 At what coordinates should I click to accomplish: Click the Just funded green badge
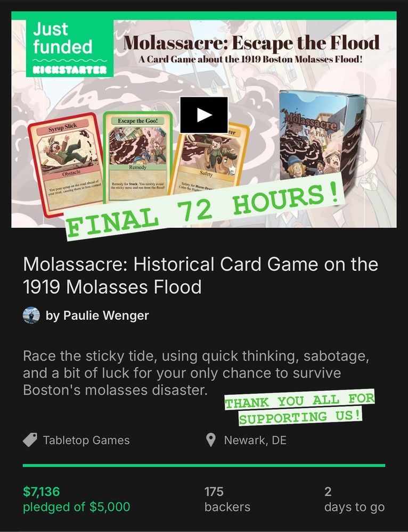pos(70,48)
